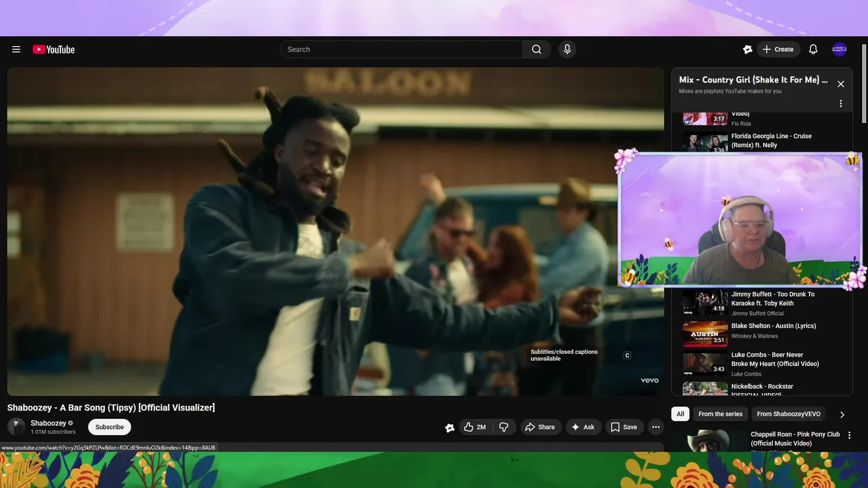This screenshot has height=488, width=868.
Task: Click the search magnifier button
Action: pyautogui.click(x=536, y=49)
